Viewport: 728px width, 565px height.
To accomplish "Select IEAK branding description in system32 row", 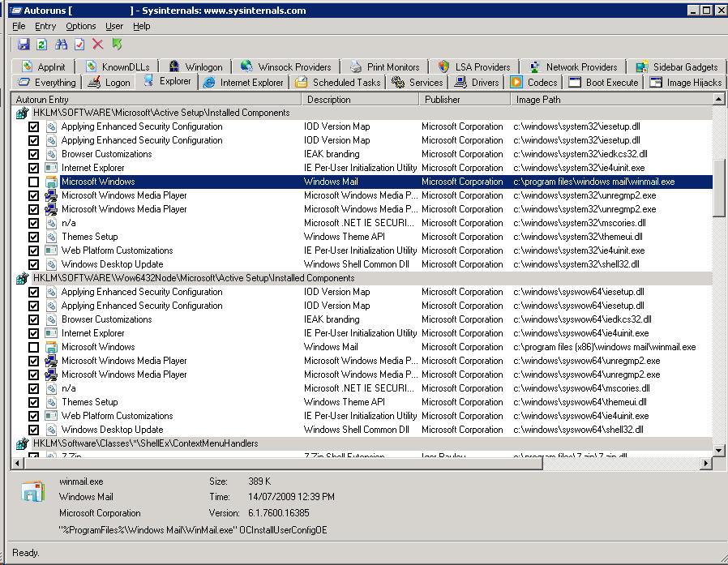I will 332,154.
